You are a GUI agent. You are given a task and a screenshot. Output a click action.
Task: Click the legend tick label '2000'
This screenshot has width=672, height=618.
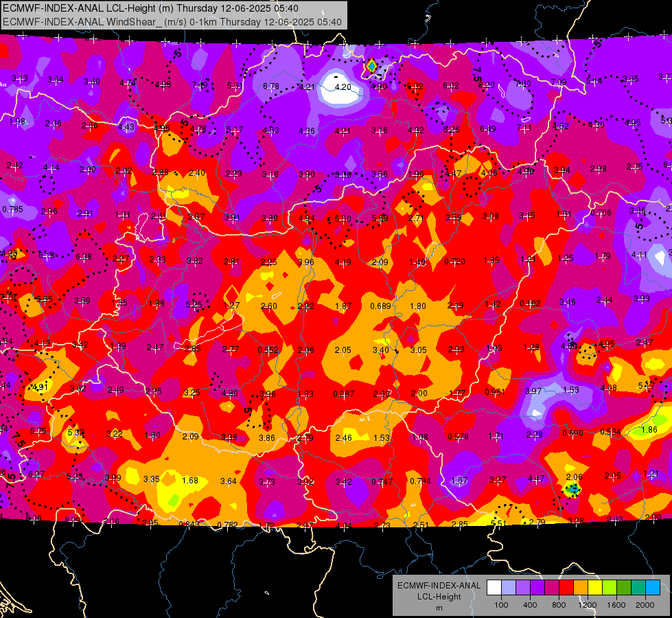coord(645,605)
